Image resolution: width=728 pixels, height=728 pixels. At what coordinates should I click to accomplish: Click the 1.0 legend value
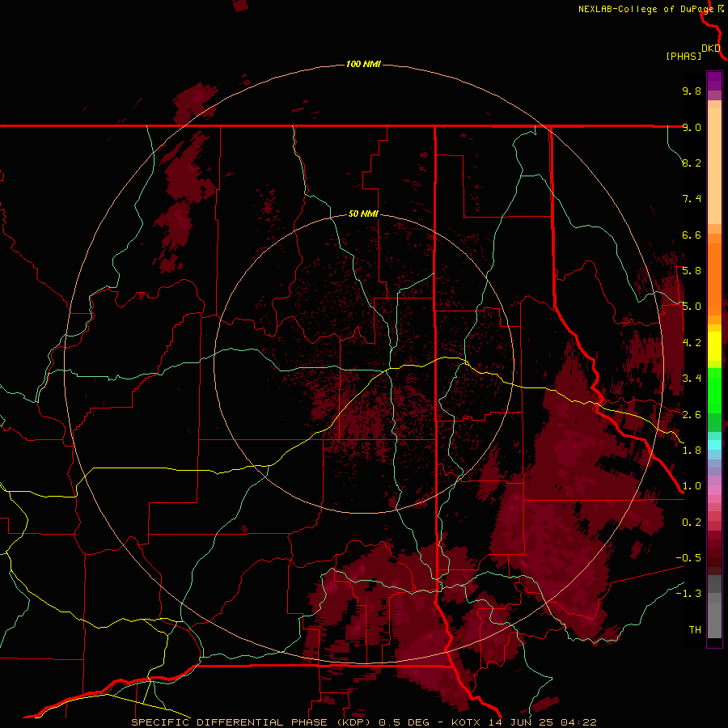692,486
